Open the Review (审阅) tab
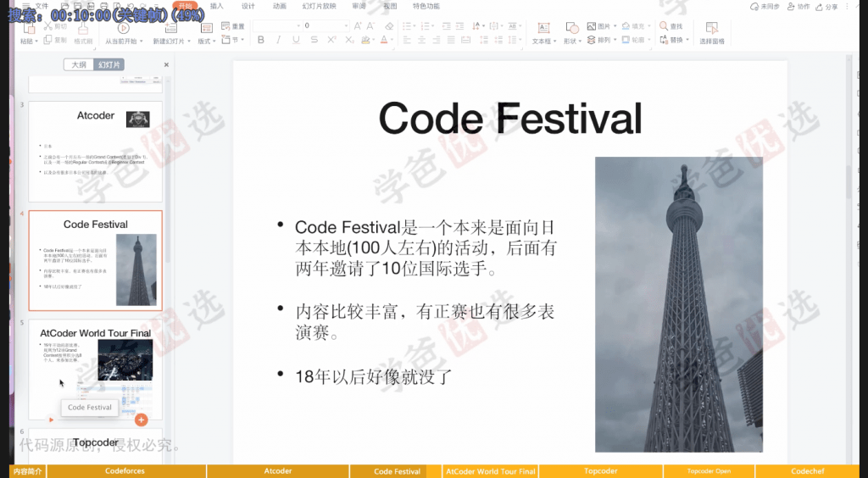 tap(359, 6)
